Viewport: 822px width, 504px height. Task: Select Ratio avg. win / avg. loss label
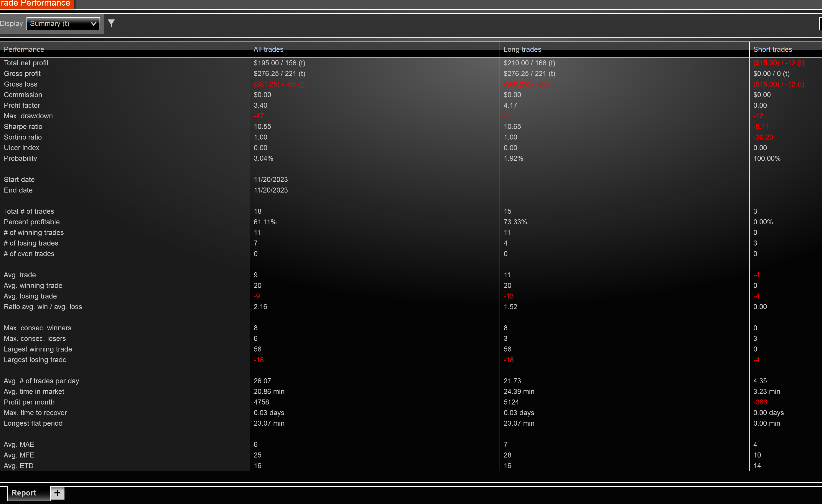[43, 307]
